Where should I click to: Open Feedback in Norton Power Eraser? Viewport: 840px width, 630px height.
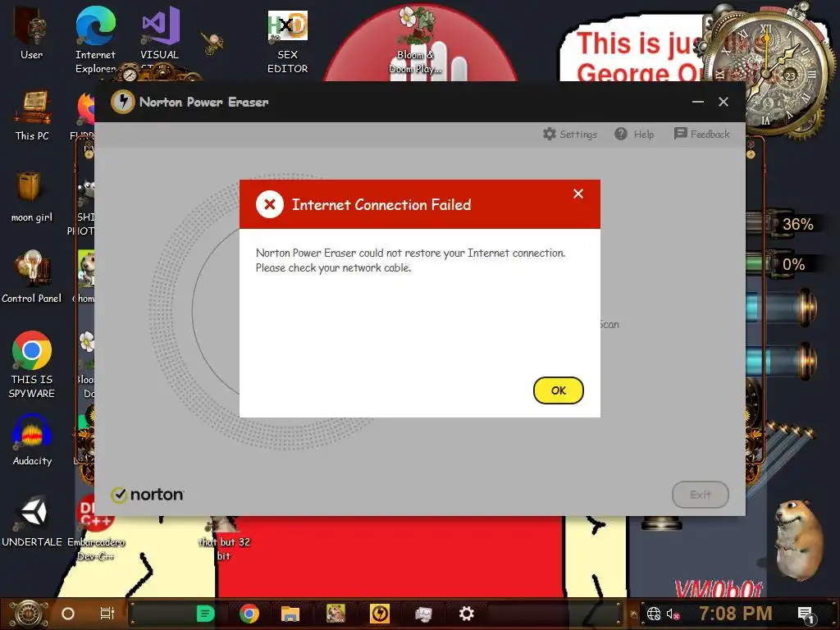point(702,134)
